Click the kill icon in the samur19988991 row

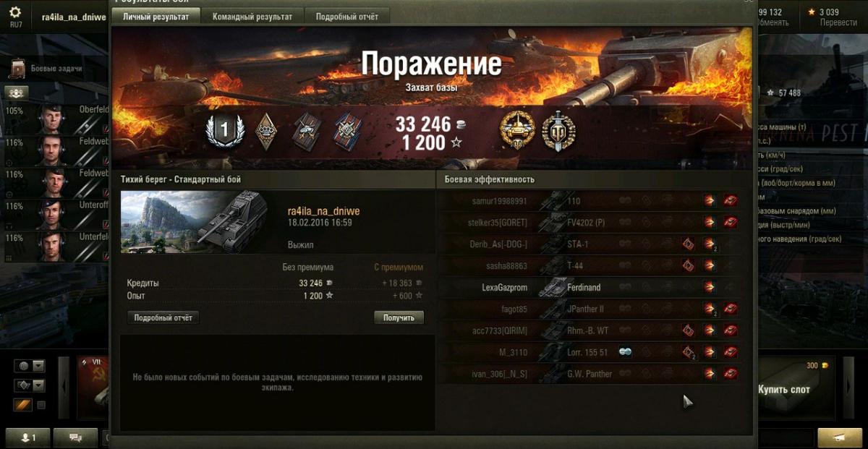(x=731, y=201)
